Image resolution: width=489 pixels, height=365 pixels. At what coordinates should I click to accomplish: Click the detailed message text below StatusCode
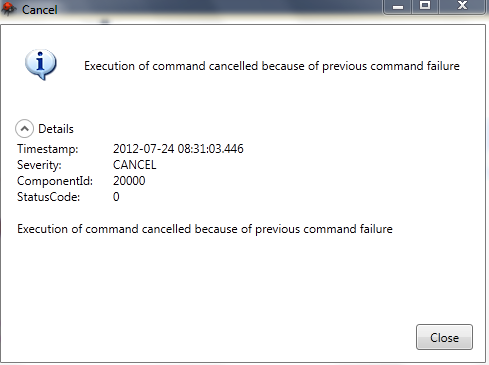205,229
